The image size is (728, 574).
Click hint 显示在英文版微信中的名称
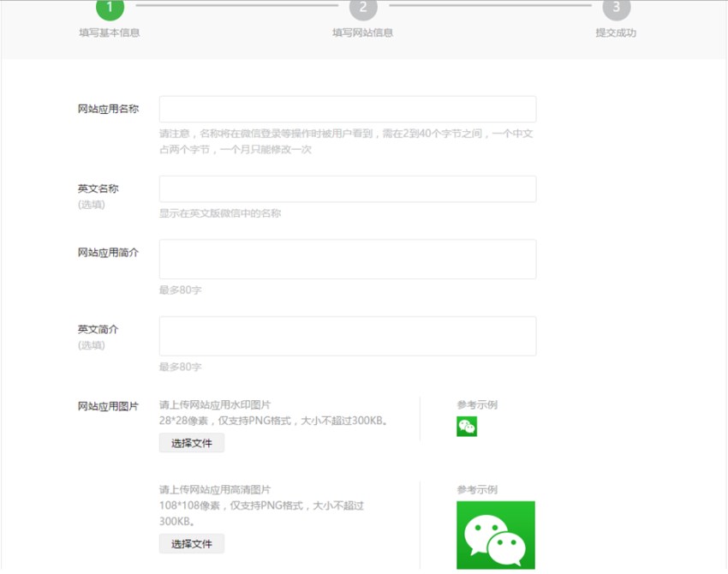220,213
